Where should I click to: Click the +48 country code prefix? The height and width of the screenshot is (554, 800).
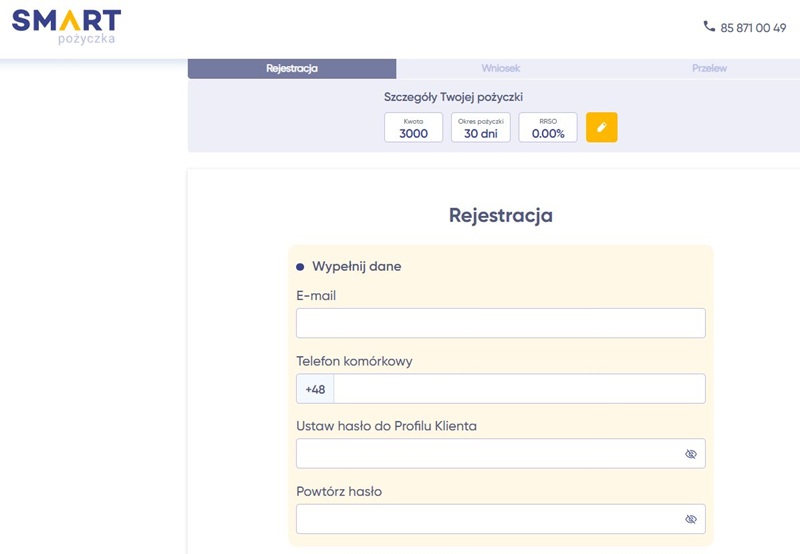click(315, 389)
